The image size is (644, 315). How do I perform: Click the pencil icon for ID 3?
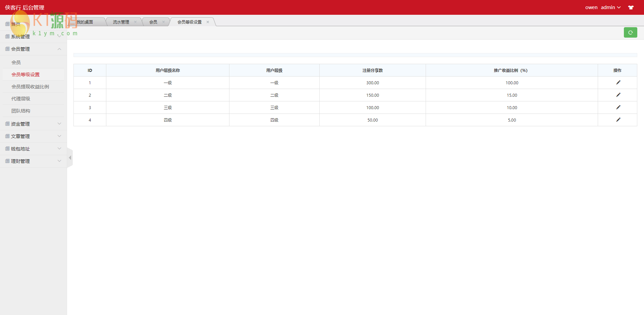(618, 107)
